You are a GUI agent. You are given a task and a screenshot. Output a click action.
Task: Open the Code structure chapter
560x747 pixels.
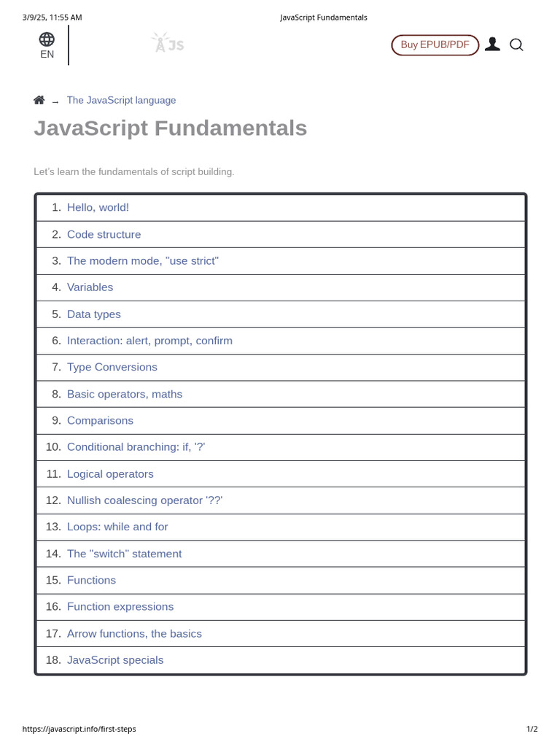pos(104,234)
